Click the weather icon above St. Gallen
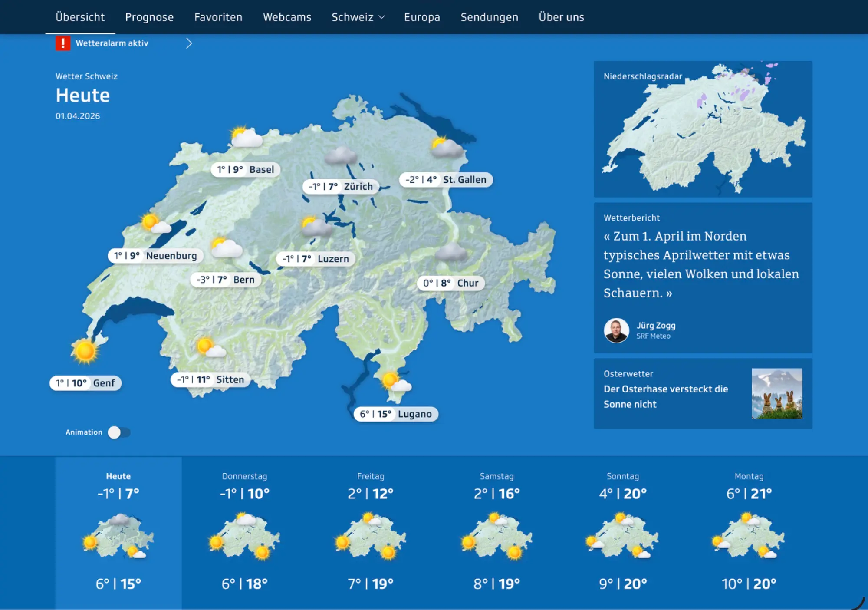The height and width of the screenshot is (610, 868). point(447,148)
